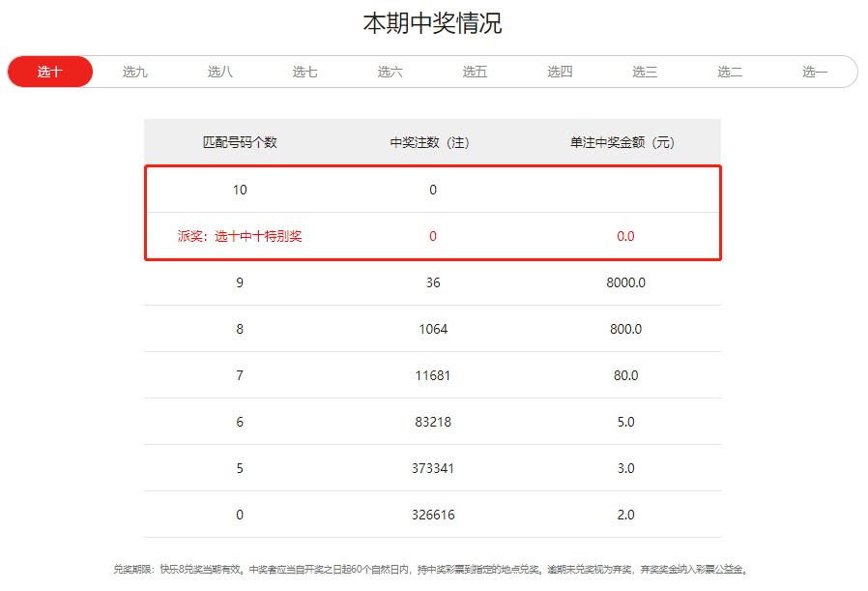The image size is (868, 591).
Task: Open the 选八 tab
Action: pyautogui.click(x=219, y=72)
